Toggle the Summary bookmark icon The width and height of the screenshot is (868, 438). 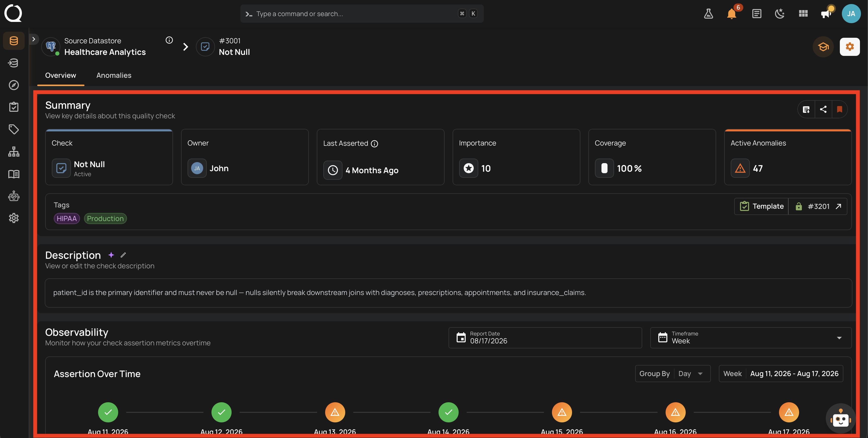839,109
